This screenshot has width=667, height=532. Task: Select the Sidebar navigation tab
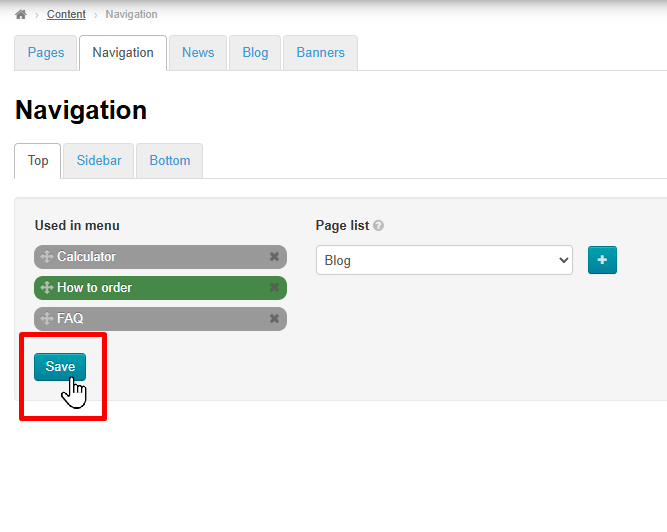(99, 161)
